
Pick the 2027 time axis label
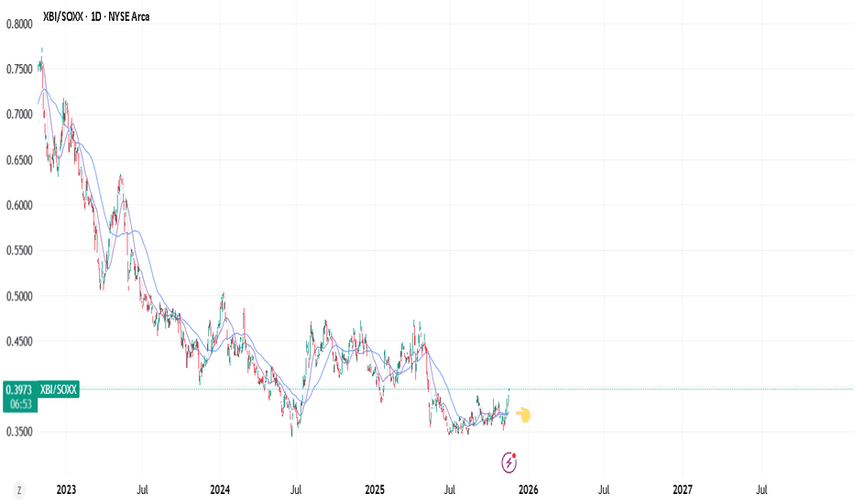(683, 490)
